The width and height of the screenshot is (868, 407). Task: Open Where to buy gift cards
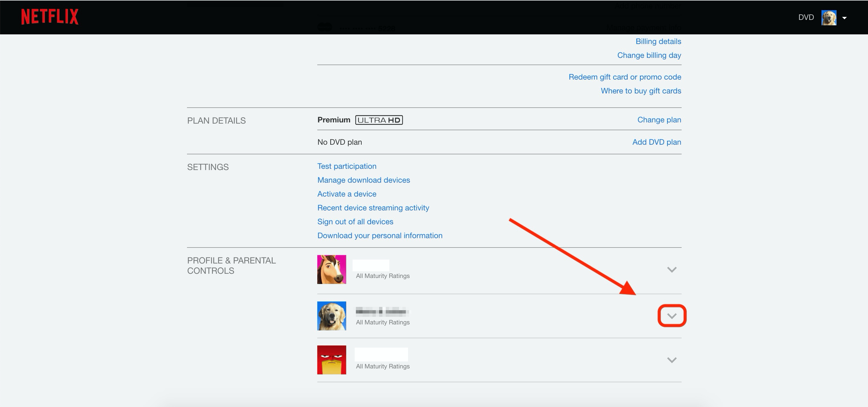coord(641,91)
